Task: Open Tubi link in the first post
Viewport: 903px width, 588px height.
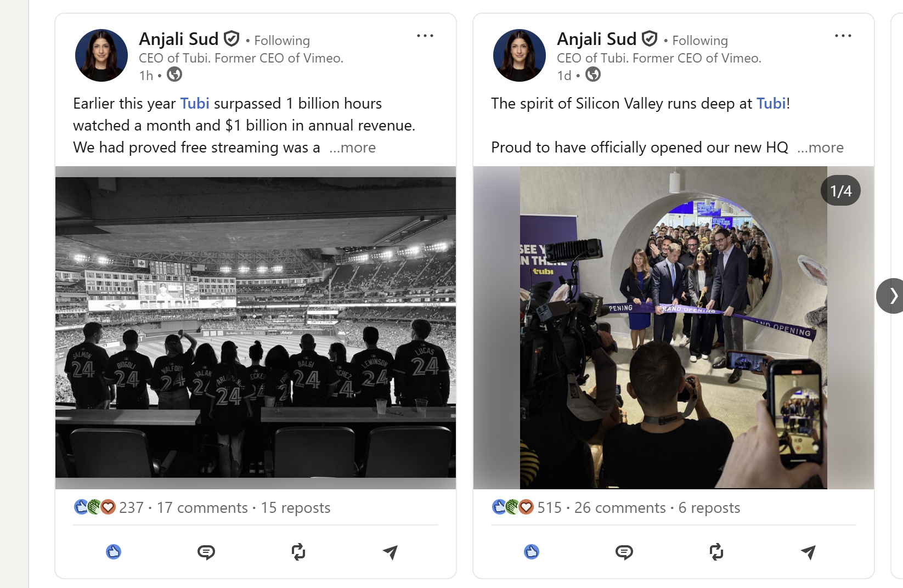Action: tap(195, 104)
